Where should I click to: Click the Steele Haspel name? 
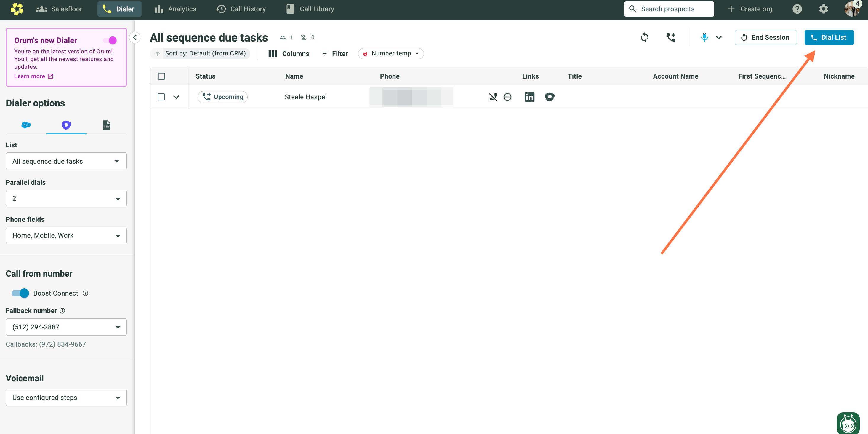click(x=306, y=97)
